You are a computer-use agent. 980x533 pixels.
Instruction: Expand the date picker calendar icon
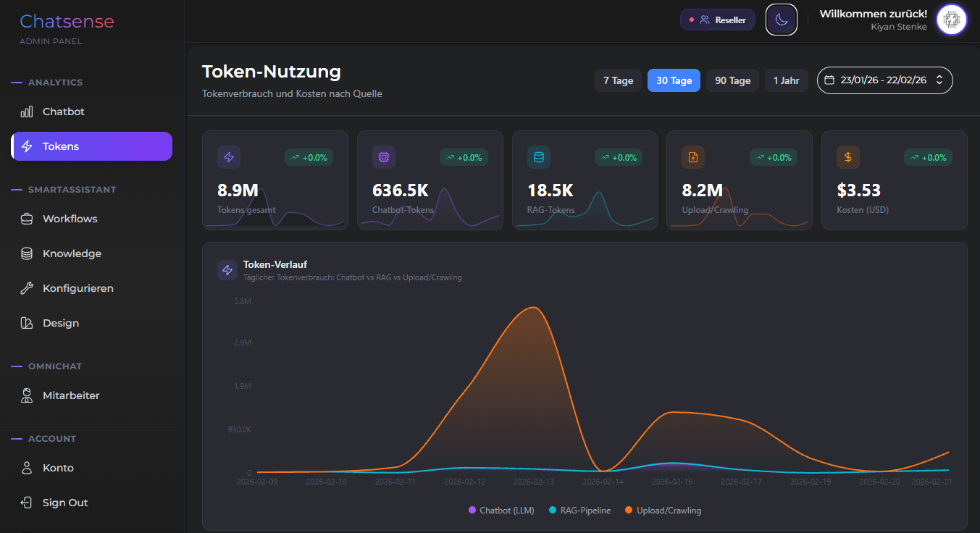[x=829, y=80]
